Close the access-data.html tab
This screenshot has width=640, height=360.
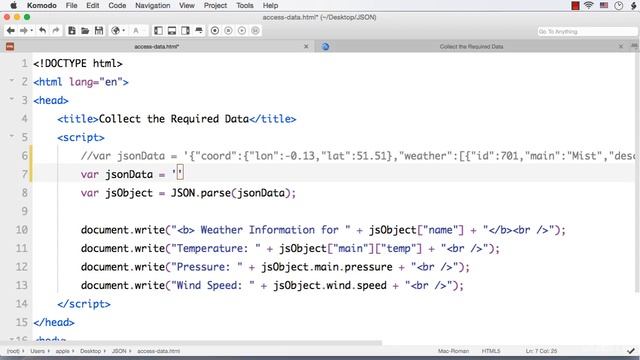pyautogui.click(x=306, y=47)
